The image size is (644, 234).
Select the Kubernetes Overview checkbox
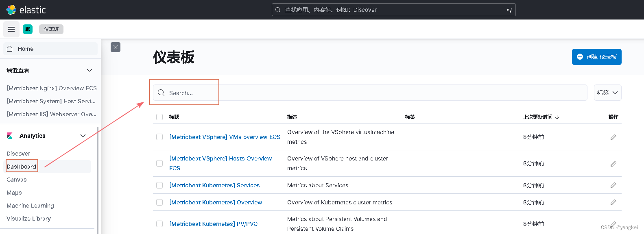[x=159, y=202]
